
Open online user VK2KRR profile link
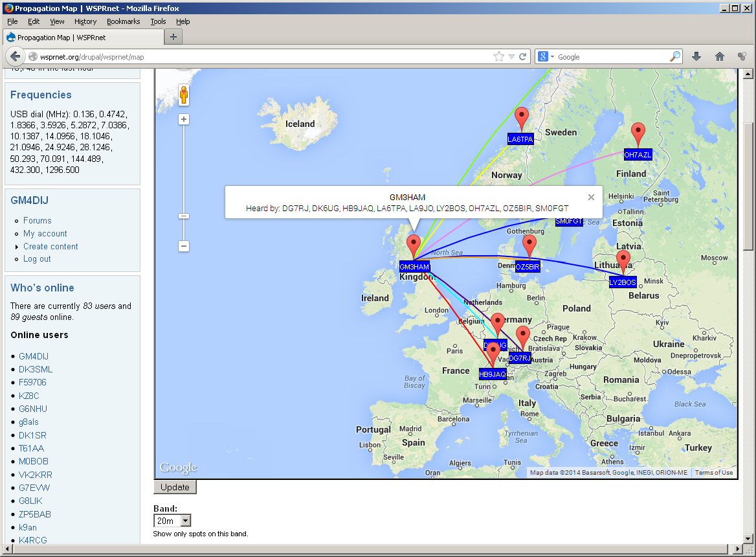(35, 475)
